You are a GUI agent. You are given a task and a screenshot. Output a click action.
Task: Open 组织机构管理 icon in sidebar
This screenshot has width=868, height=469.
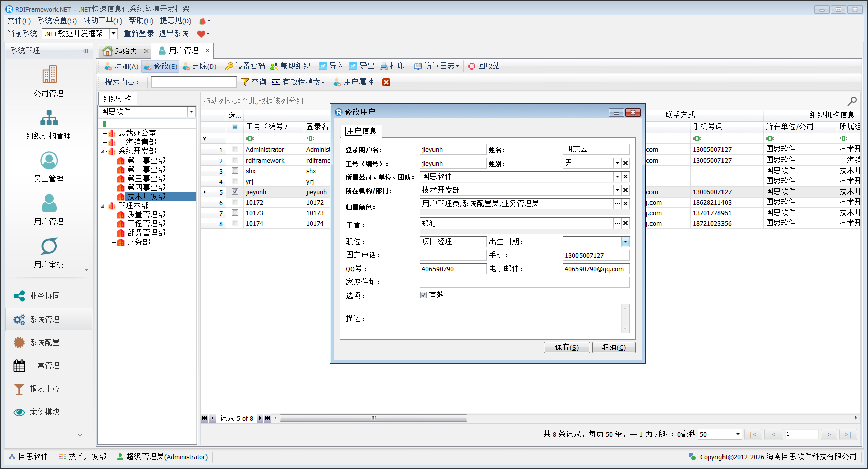[49, 118]
